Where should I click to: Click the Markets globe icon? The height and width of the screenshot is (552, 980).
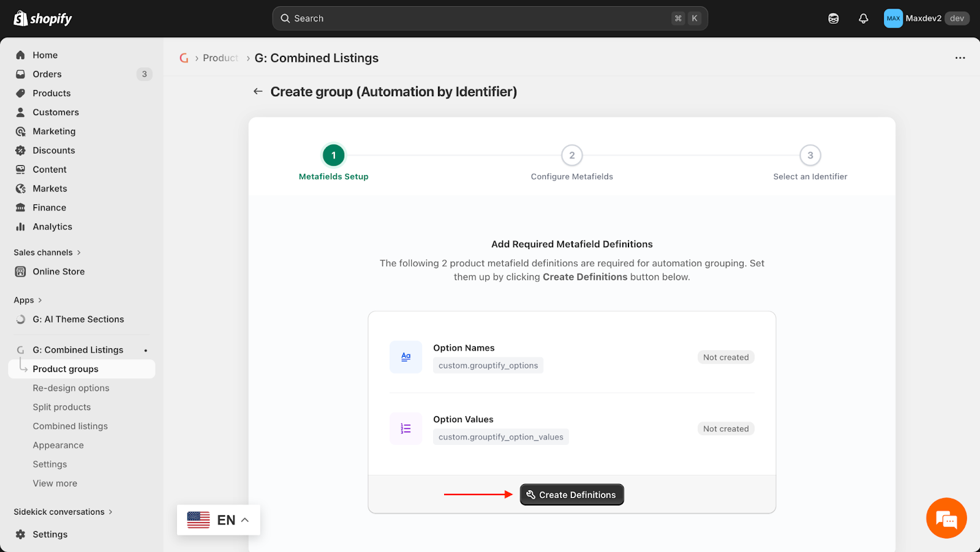click(x=20, y=188)
